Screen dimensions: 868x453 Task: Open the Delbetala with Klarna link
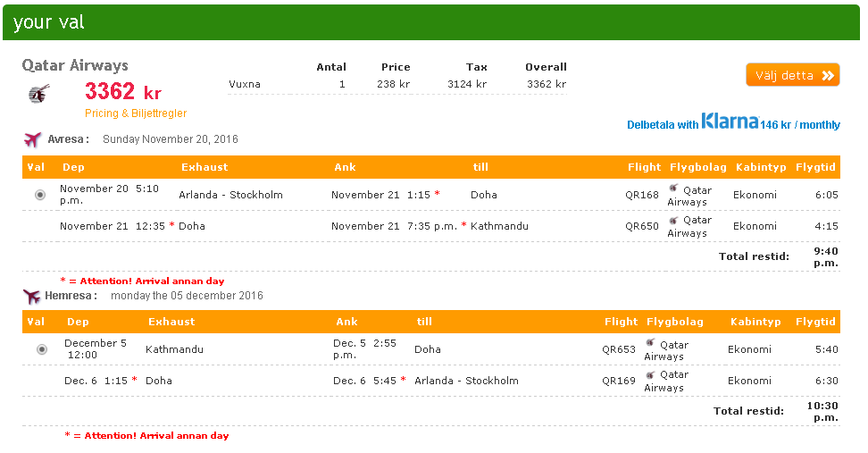[x=733, y=122]
